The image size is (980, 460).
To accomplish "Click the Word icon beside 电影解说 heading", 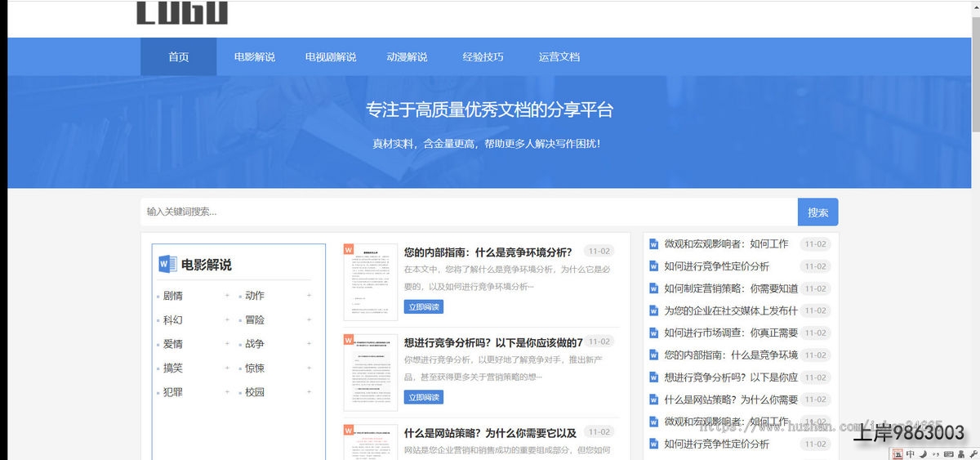I will pyautogui.click(x=167, y=264).
